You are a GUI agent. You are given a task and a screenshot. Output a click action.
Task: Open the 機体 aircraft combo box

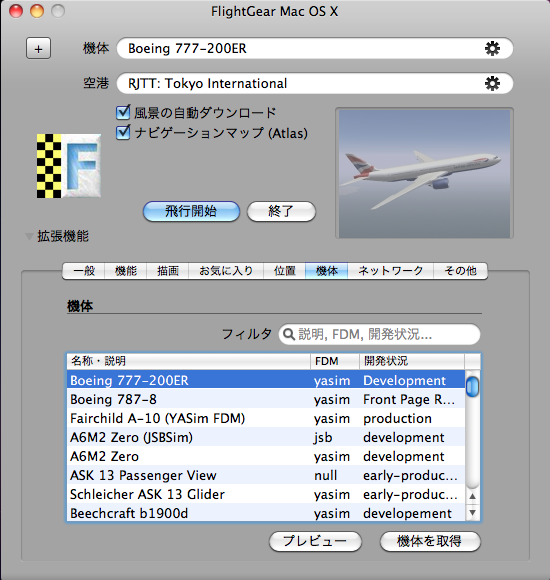point(315,48)
